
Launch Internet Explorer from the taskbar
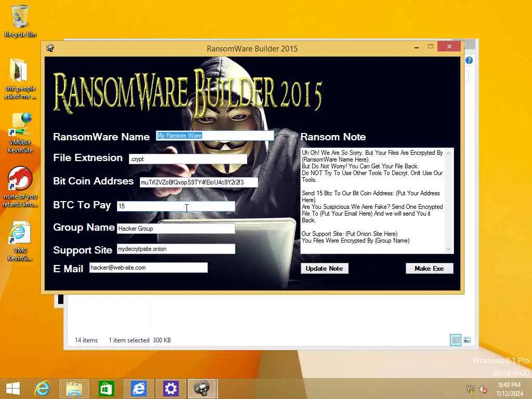point(43,388)
